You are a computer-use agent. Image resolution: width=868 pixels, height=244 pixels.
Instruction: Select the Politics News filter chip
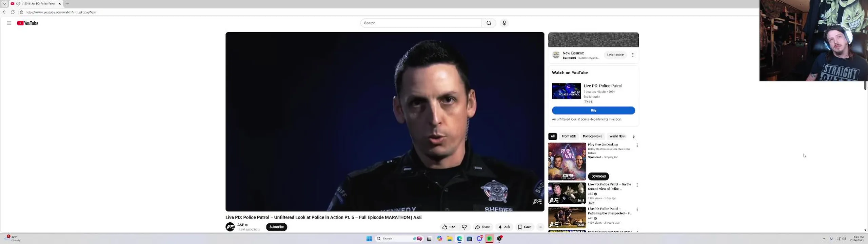click(592, 137)
